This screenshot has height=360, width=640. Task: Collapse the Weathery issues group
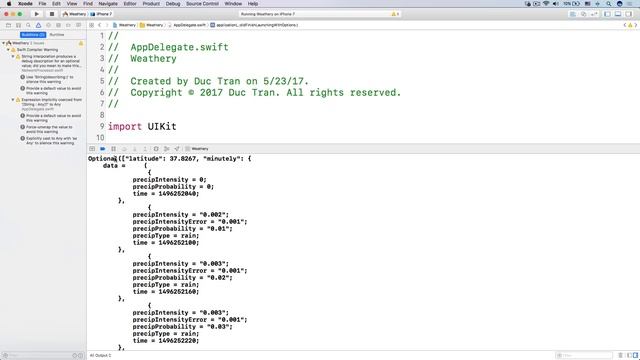click(x=4, y=43)
